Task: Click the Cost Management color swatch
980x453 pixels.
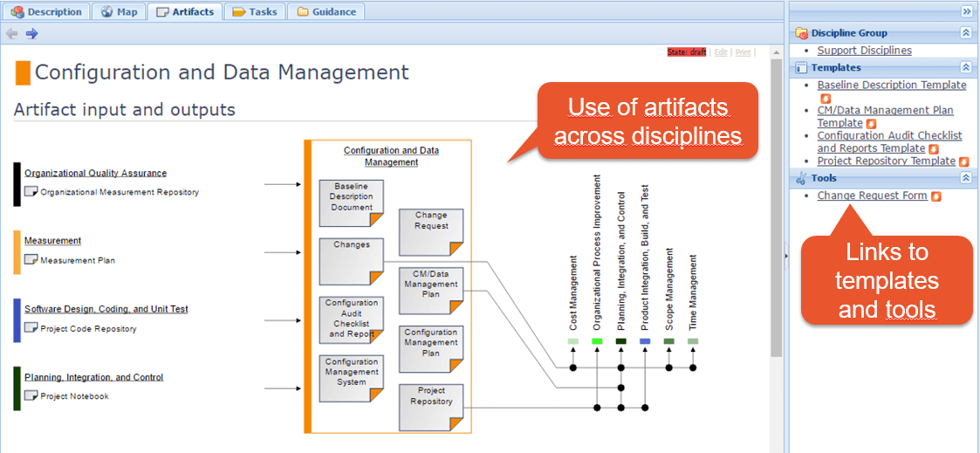Action: [x=573, y=341]
